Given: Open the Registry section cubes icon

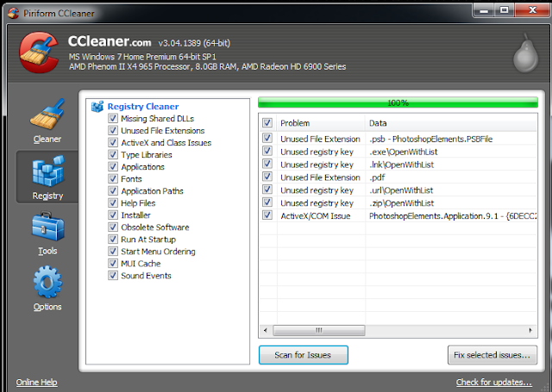Looking at the screenshot, I should click(47, 171).
